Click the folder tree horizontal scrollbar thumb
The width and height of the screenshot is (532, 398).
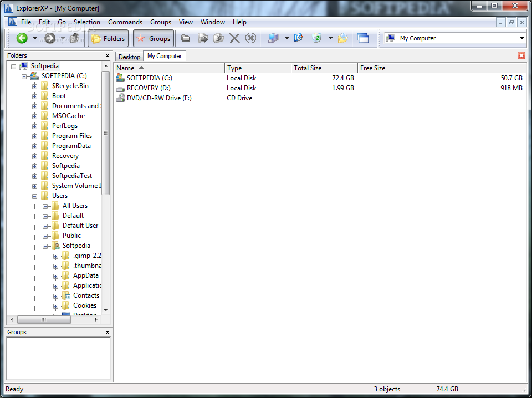click(44, 319)
